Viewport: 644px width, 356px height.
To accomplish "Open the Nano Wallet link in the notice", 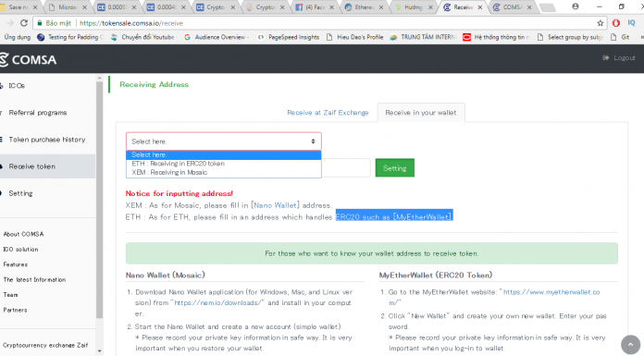I will coord(275,205).
